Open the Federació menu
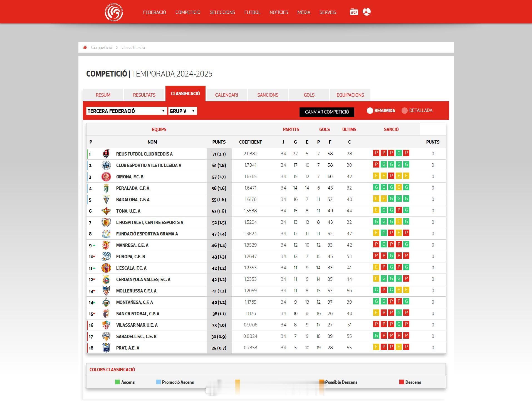532x401 pixels. tap(155, 12)
